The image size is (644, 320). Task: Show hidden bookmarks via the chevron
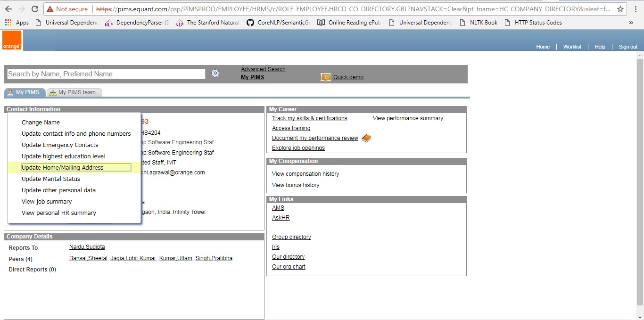631,22
